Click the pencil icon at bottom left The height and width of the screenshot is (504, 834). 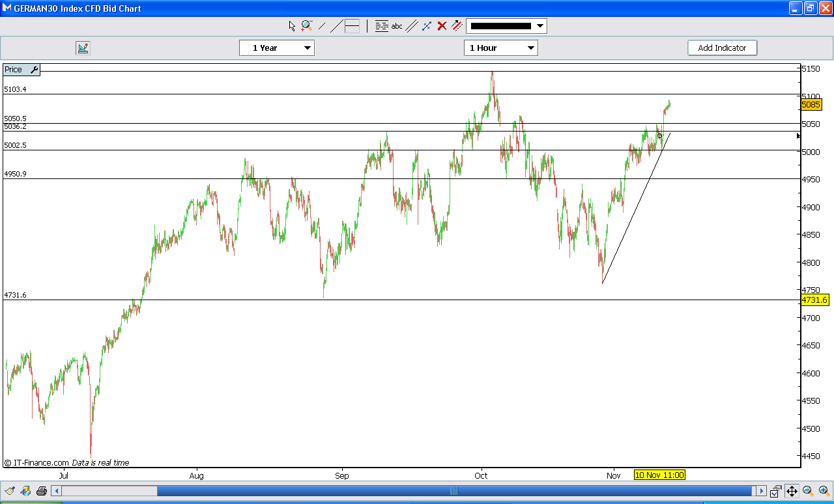pyautogui.click(x=10, y=491)
